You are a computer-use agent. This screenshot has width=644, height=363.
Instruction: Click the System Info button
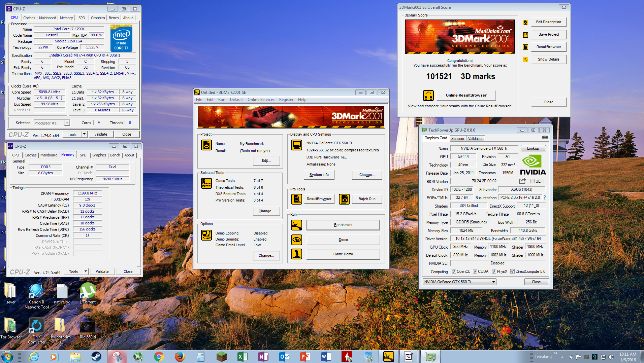click(319, 175)
